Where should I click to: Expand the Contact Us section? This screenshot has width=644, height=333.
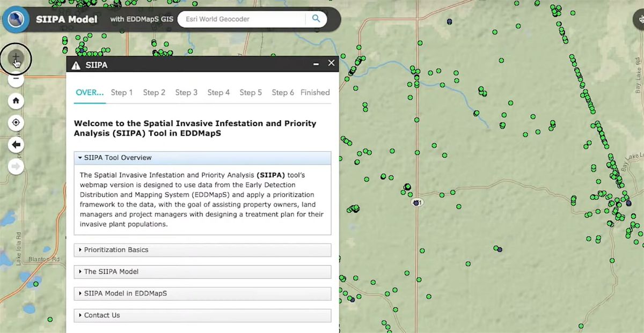click(x=202, y=315)
